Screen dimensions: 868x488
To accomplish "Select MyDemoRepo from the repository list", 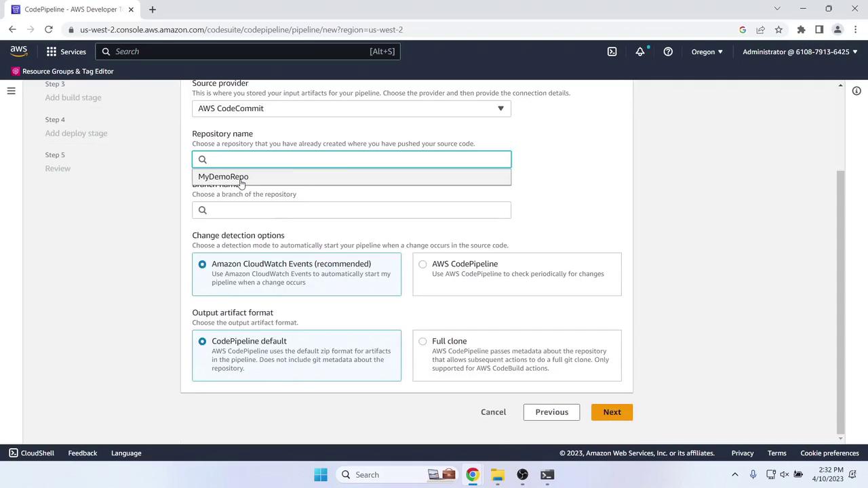I will tap(351, 177).
